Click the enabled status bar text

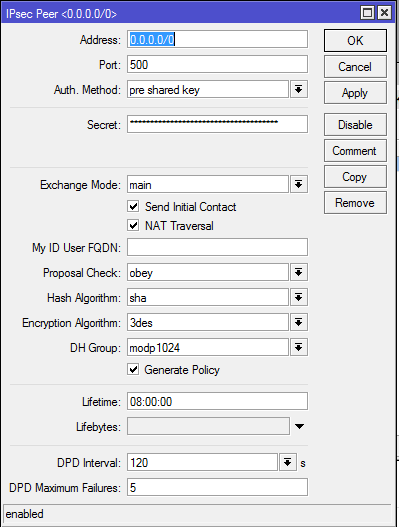(x=25, y=514)
